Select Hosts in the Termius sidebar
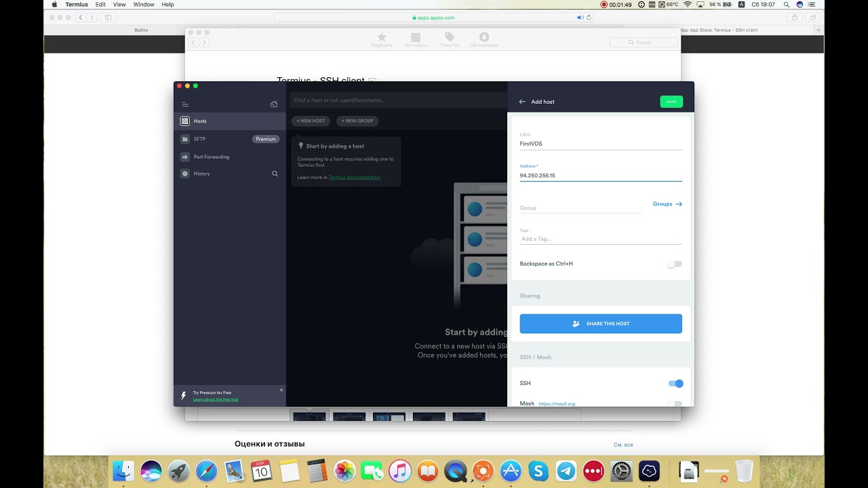 click(230, 121)
